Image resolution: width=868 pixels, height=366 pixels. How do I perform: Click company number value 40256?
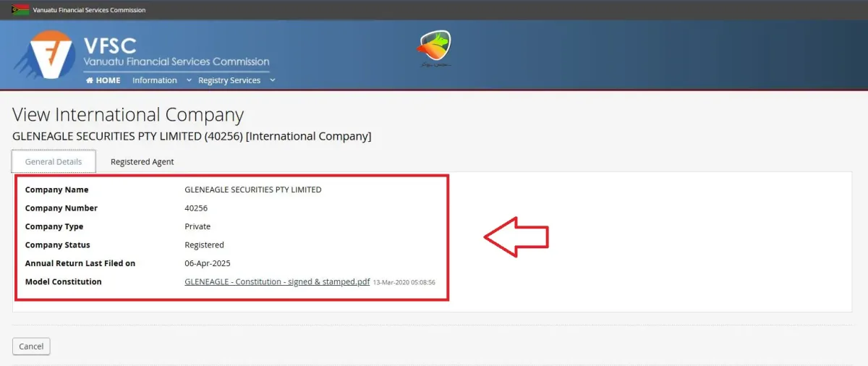196,208
